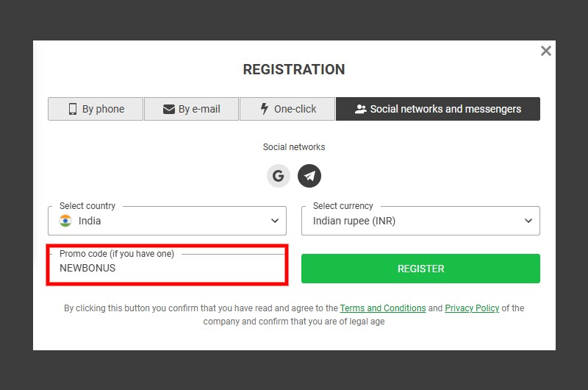Image resolution: width=588 pixels, height=390 pixels.
Task: Open the India country dropdown
Action: pos(168,221)
